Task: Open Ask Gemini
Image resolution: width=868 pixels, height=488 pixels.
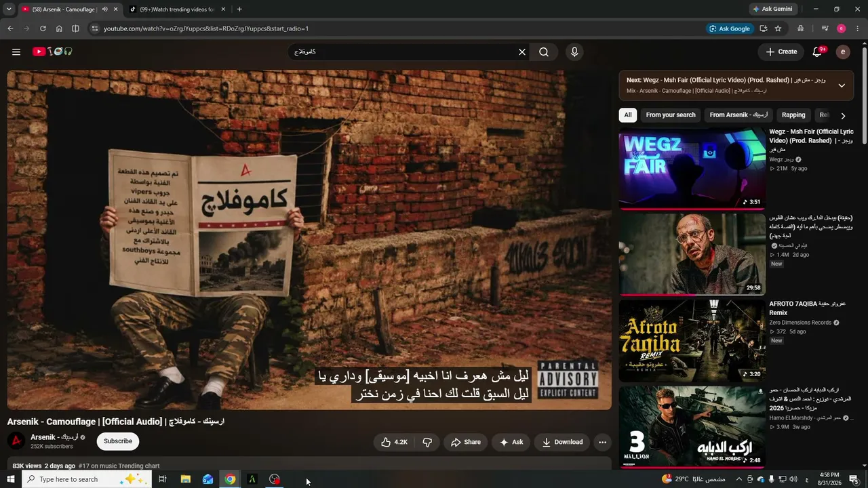Action: click(x=772, y=9)
